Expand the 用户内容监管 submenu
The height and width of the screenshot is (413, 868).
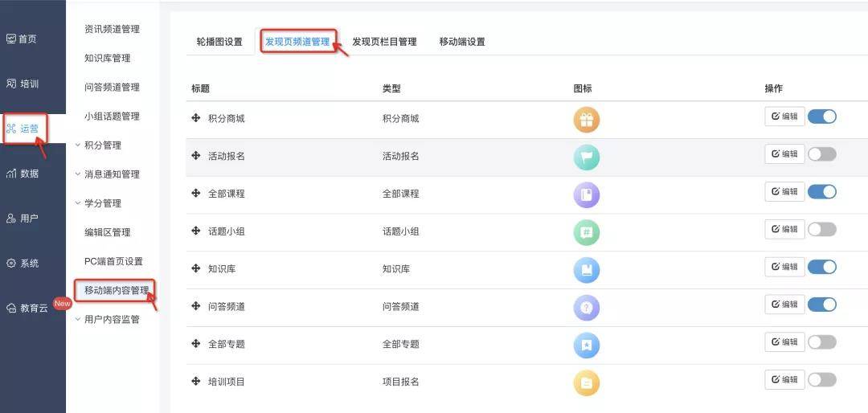pyautogui.click(x=108, y=319)
